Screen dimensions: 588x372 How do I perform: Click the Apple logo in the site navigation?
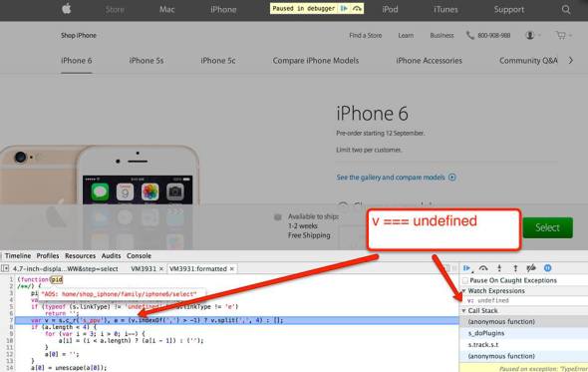point(67,9)
